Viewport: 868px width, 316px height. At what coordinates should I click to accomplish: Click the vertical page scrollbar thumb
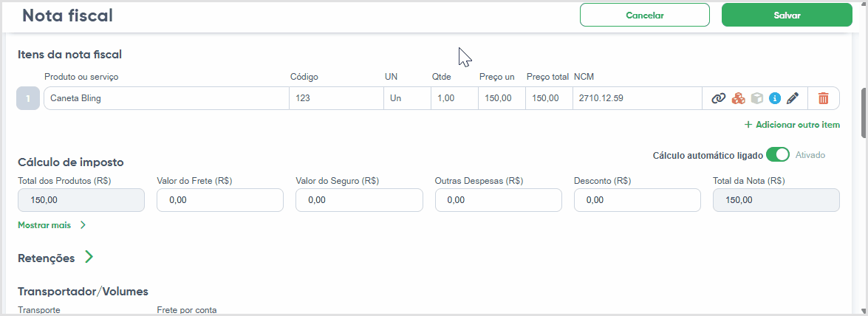pyautogui.click(x=864, y=113)
